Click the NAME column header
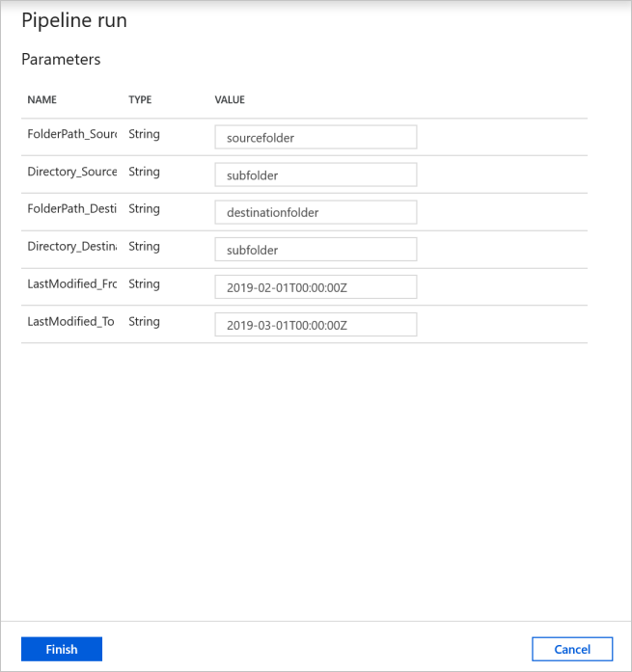632x672 pixels. 41,100
